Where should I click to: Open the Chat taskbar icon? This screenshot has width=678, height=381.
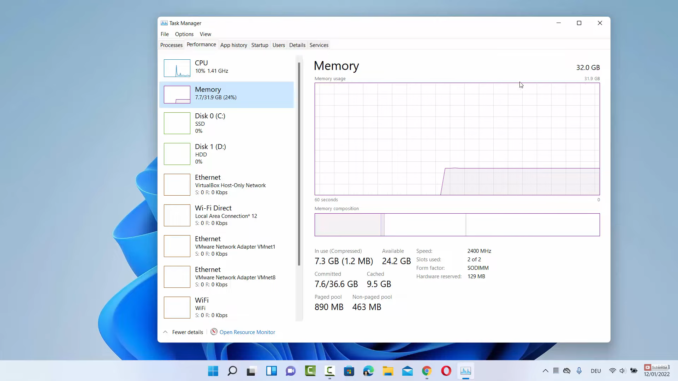[x=291, y=371]
